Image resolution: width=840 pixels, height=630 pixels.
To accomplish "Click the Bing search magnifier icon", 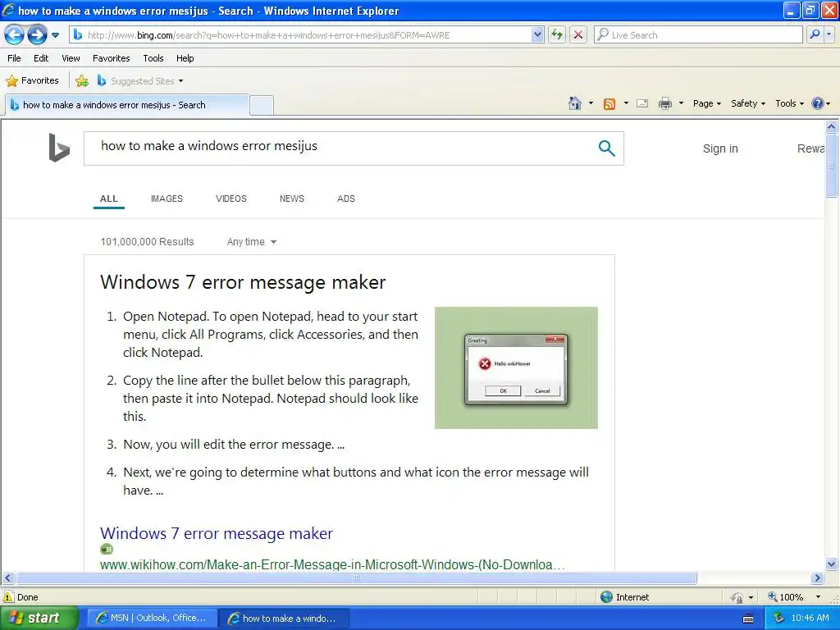I will (606, 148).
